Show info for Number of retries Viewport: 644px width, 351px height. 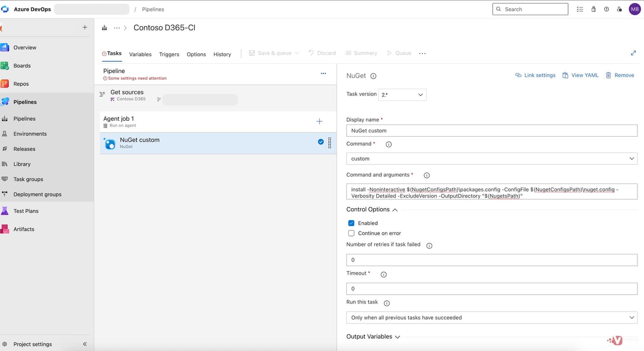pos(429,246)
